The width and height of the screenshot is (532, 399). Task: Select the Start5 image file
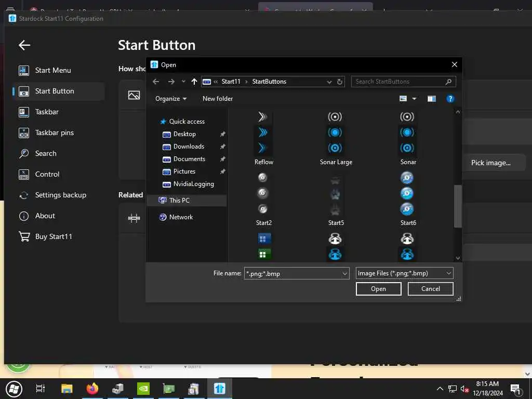[336, 198]
